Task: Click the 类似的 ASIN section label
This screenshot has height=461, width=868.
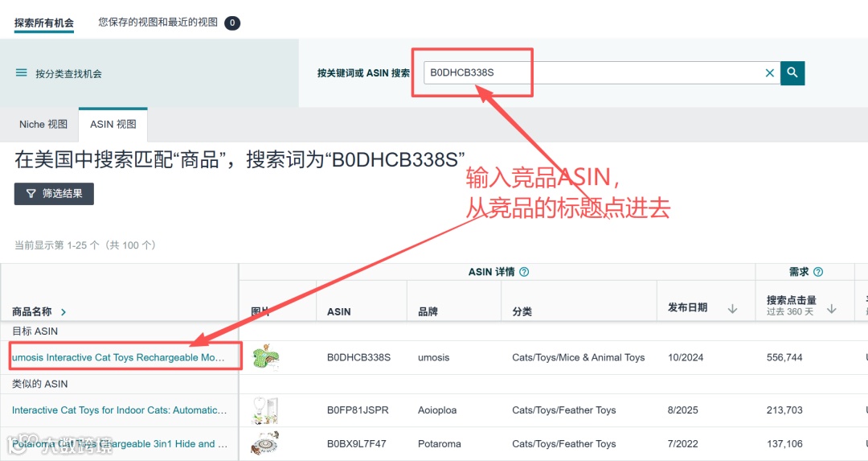Action: (x=40, y=384)
